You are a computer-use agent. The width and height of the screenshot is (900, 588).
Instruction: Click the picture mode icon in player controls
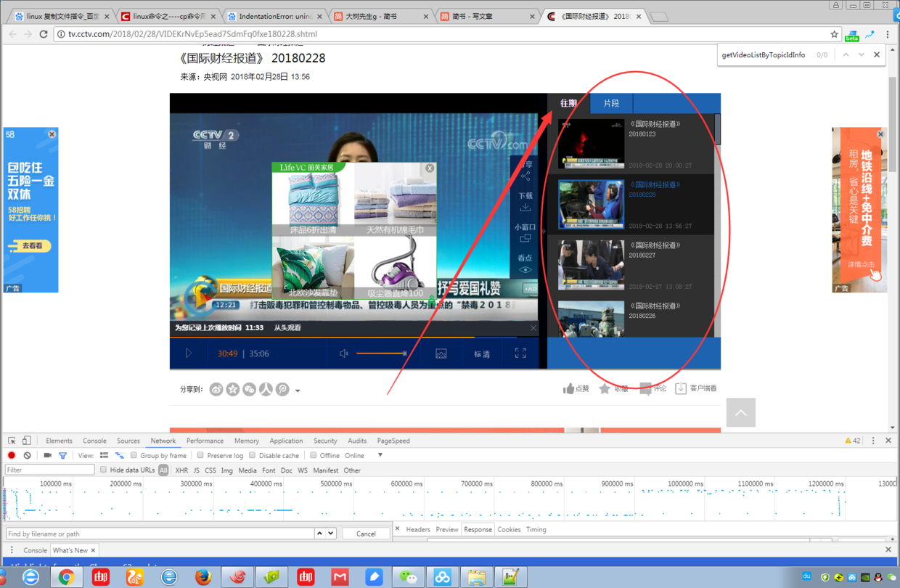tap(441, 354)
